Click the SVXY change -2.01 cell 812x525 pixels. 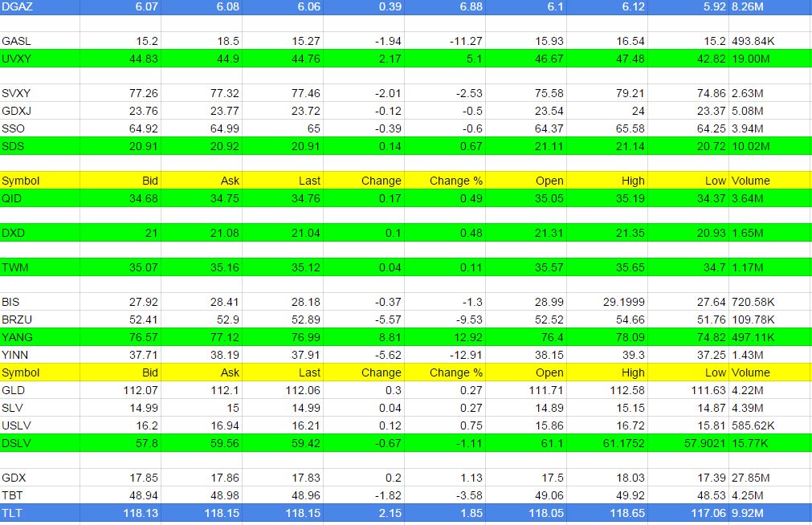(x=364, y=93)
